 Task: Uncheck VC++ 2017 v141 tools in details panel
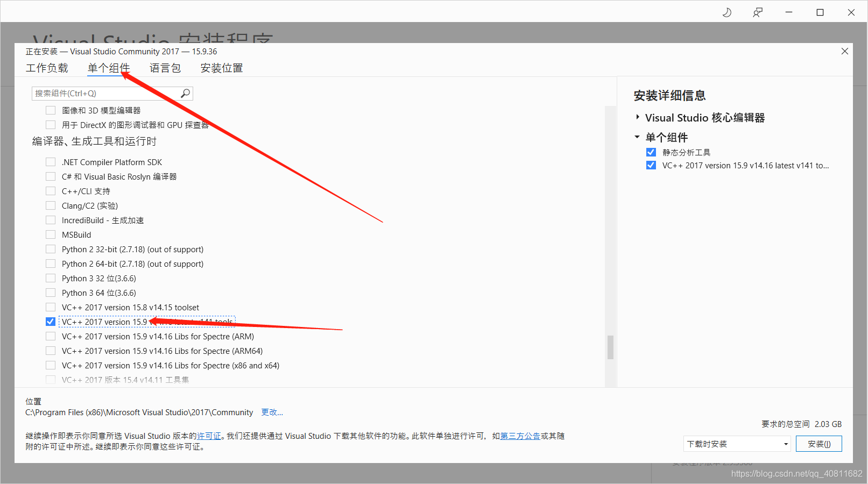(x=651, y=165)
